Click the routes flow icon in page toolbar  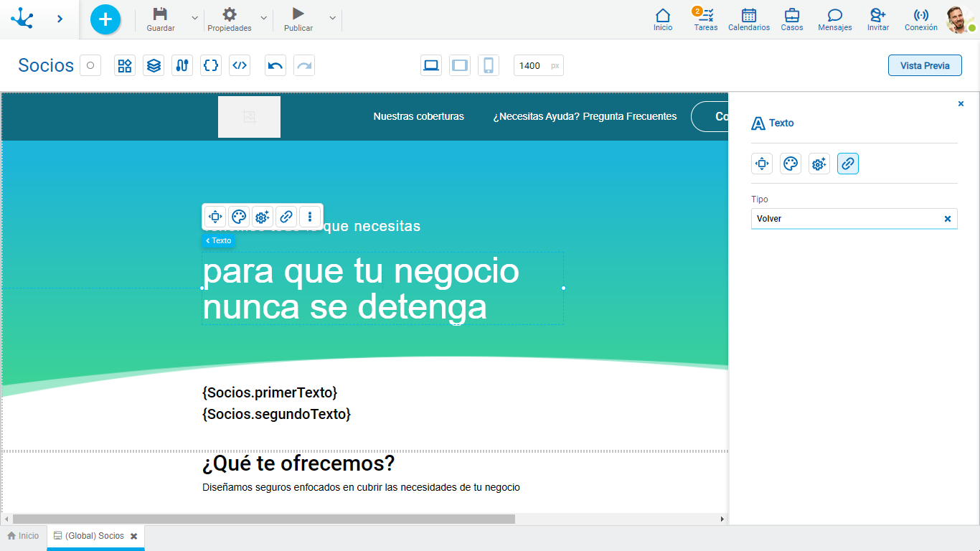click(x=182, y=65)
